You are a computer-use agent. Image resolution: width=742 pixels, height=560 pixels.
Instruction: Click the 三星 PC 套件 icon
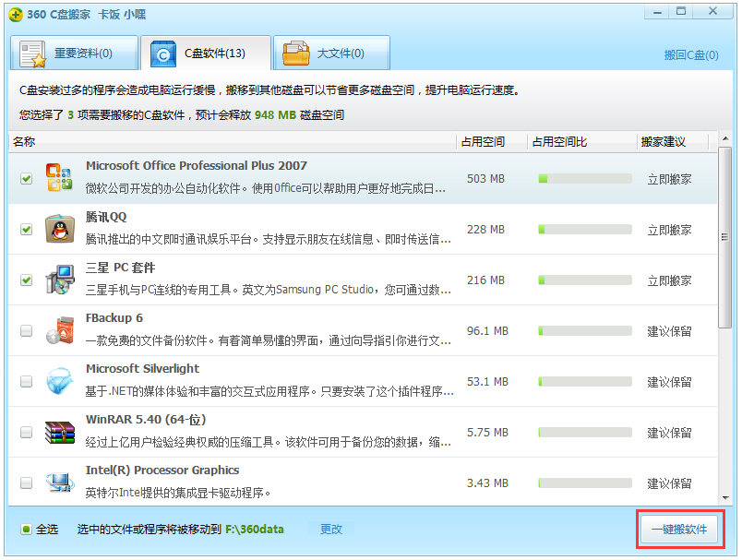[x=60, y=280]
